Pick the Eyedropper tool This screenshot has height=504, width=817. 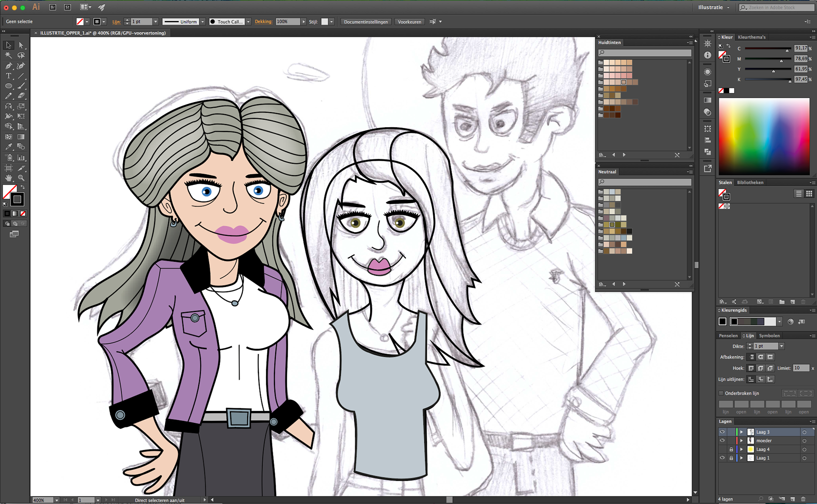pos(9,147)
